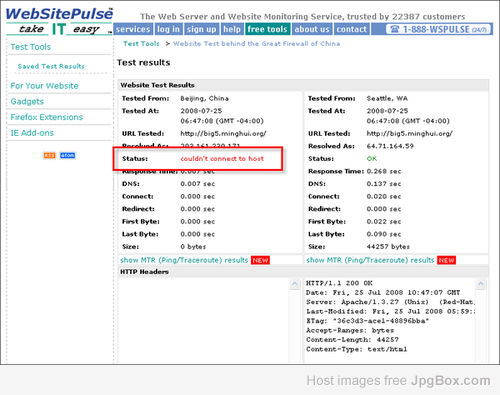The height and width of the screenshot is (395, 500).
Task: Click the NEW badge under Beijing results
Action: tap(260, 260)
